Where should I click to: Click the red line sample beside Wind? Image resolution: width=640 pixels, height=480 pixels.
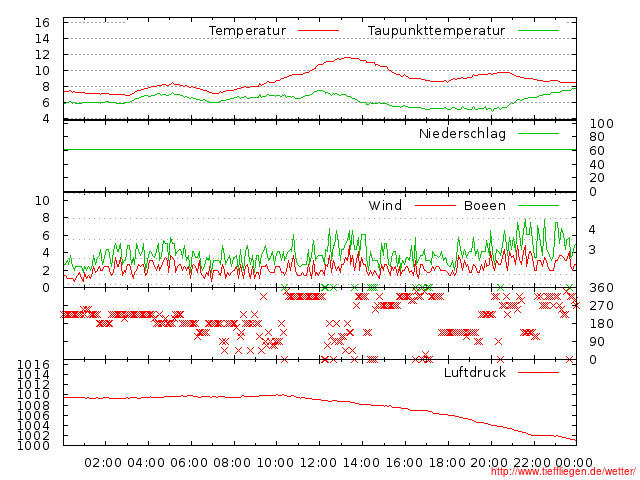coord(435,205)
